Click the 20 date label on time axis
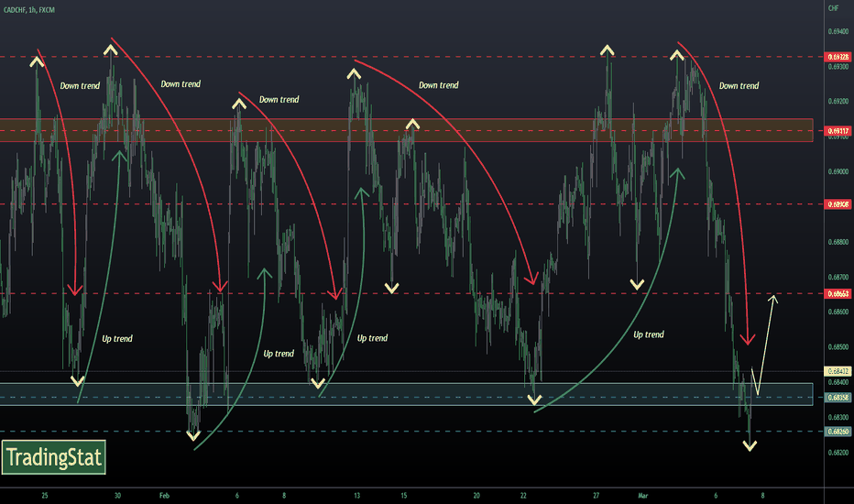Image resolution: width=854 pixels, height=504 pixels. tap(476, 496)
